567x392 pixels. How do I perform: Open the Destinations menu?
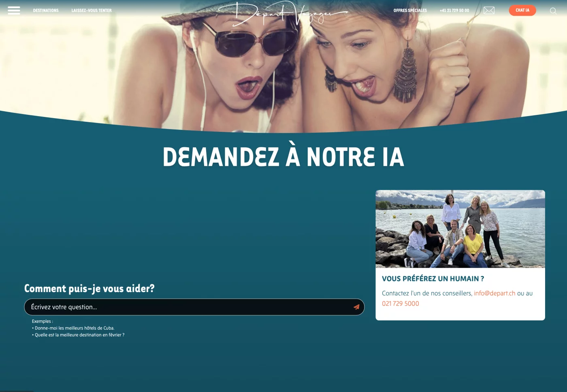point(46,11)
